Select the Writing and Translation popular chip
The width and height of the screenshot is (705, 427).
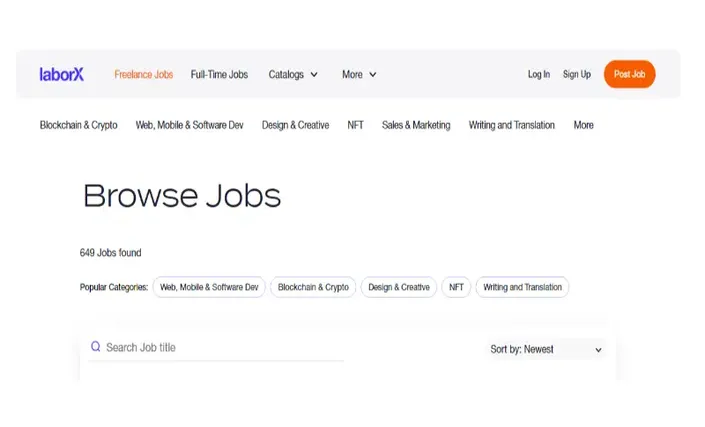[x=522, y=287]
